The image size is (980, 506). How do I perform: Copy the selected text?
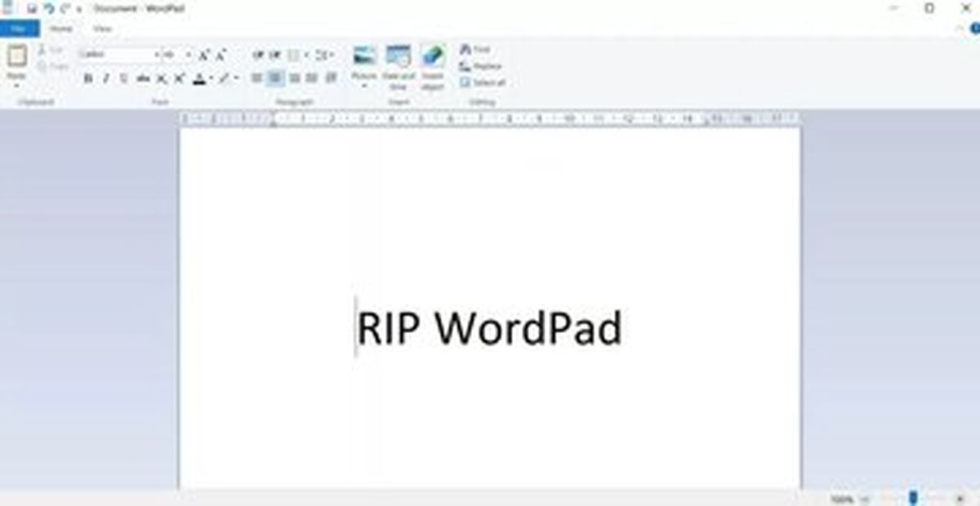point(53,66)
